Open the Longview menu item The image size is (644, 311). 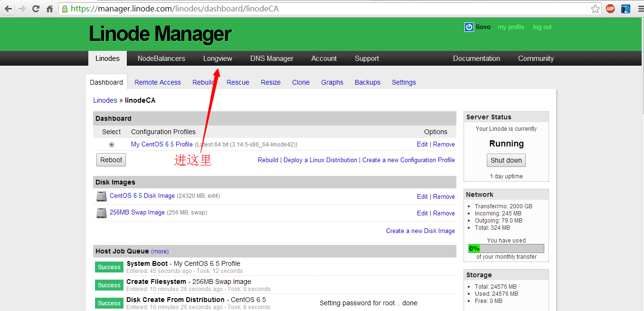point(218,58)
